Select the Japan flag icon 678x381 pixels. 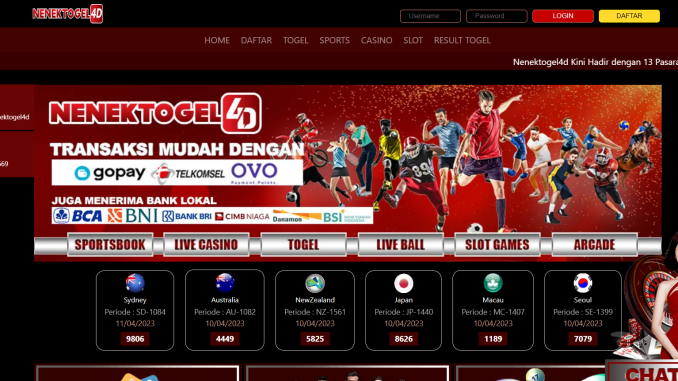403,284
